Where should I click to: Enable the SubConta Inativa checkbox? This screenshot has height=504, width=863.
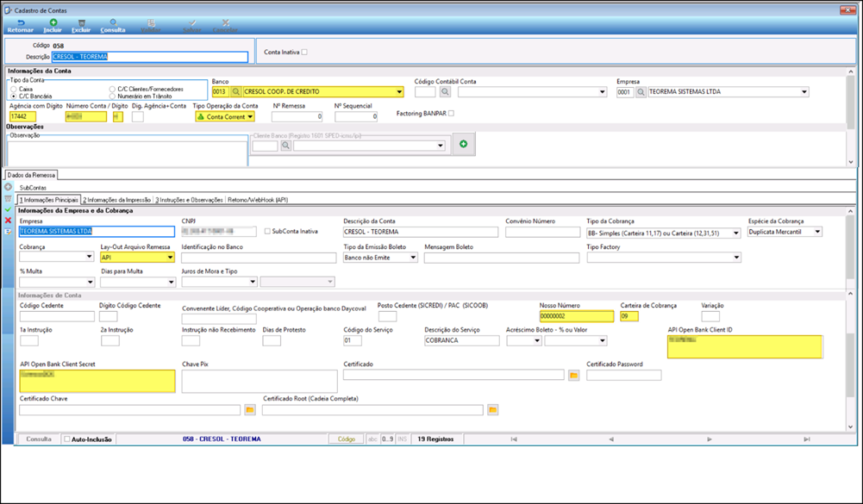pyautogui.click(x=267, y=232)
